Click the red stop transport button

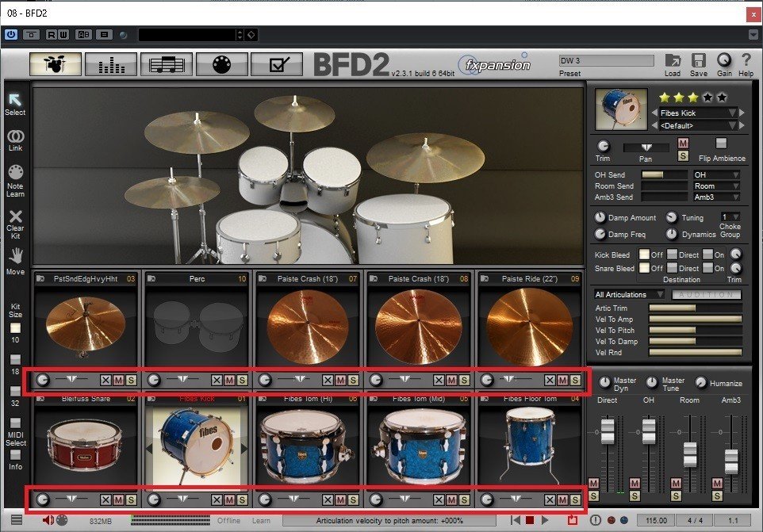pyautogui.click(x=530, y=520)
